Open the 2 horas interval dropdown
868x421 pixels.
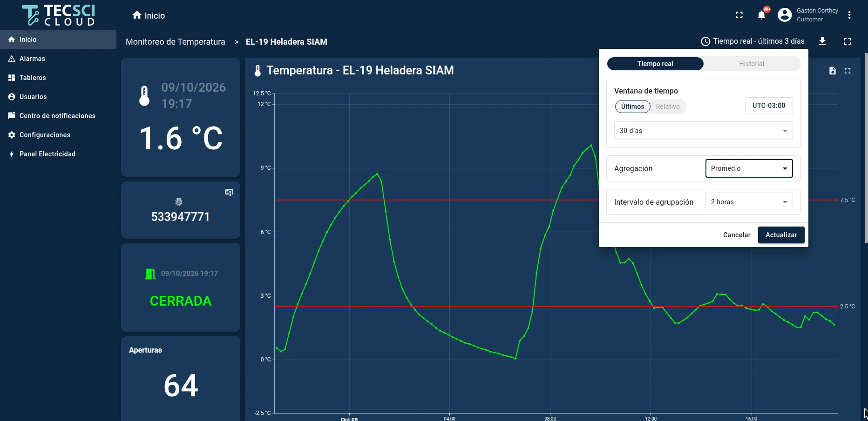click(x=749, y=202)
